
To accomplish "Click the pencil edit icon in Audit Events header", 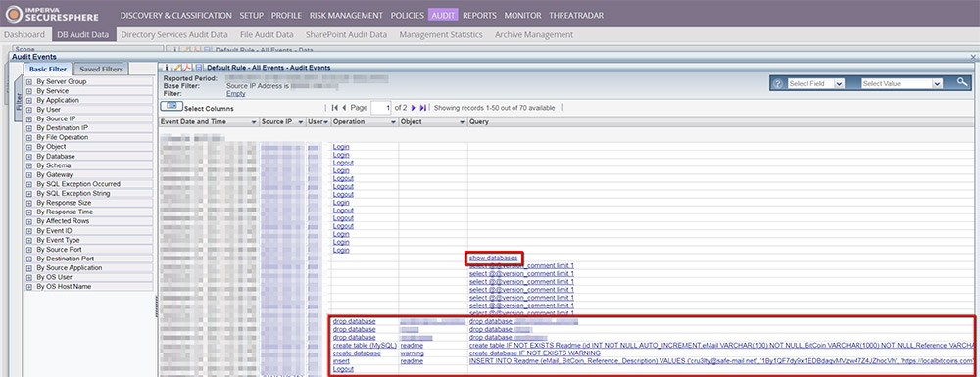I will 176,67.
